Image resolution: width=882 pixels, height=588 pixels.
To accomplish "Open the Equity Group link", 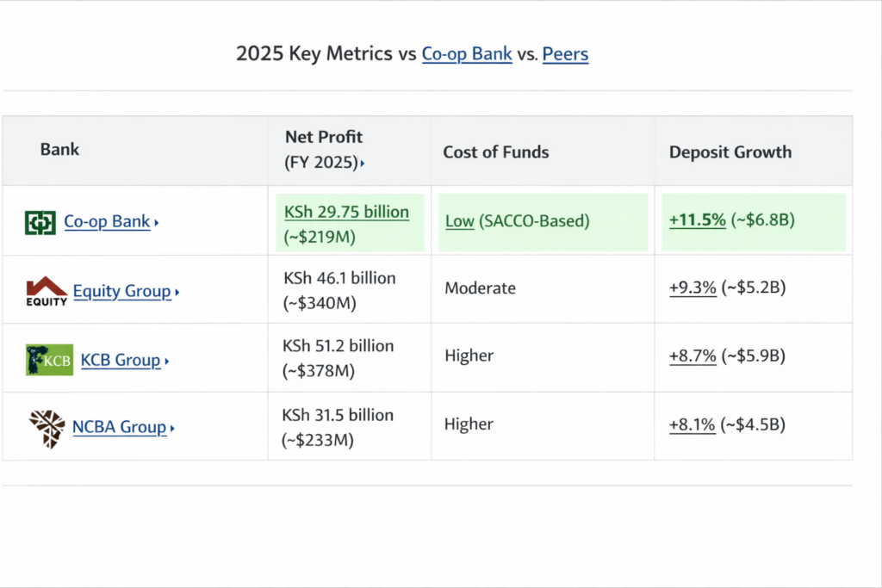I will 121,291.
